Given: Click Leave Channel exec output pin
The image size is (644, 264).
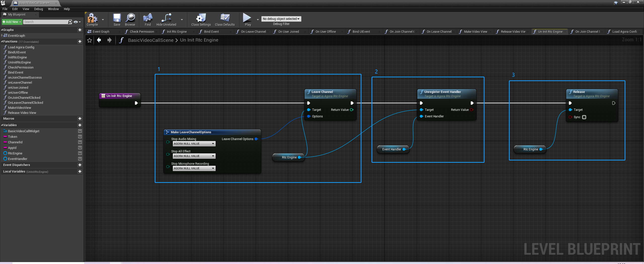Looking at the screenshot, I should [352, 103].
